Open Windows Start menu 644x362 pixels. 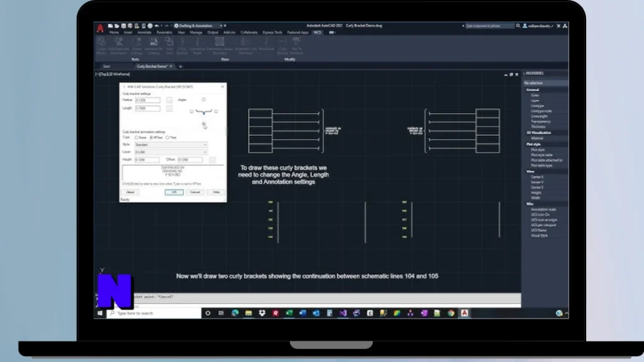click(x=100, y=313)
